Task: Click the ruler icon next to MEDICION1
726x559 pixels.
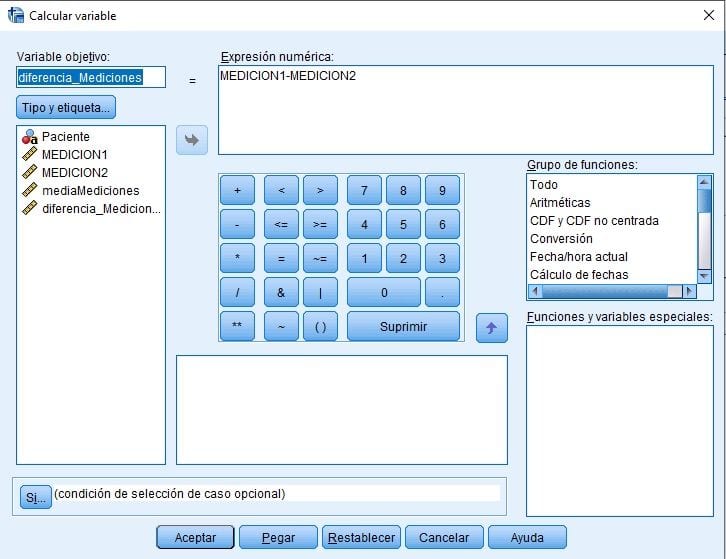Action: pyautogui.click(x=30, y=154)
